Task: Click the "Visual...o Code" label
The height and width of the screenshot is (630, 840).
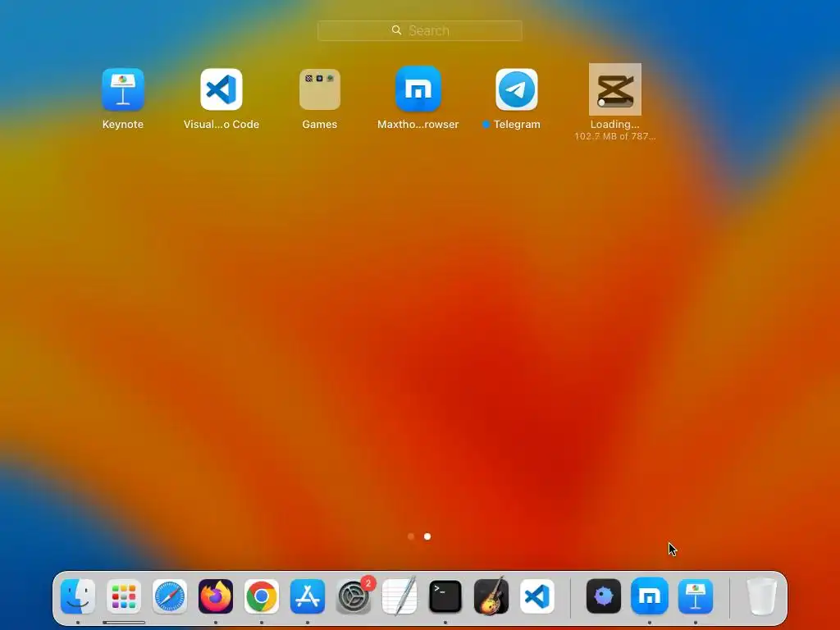Action: tap(221, 125)
